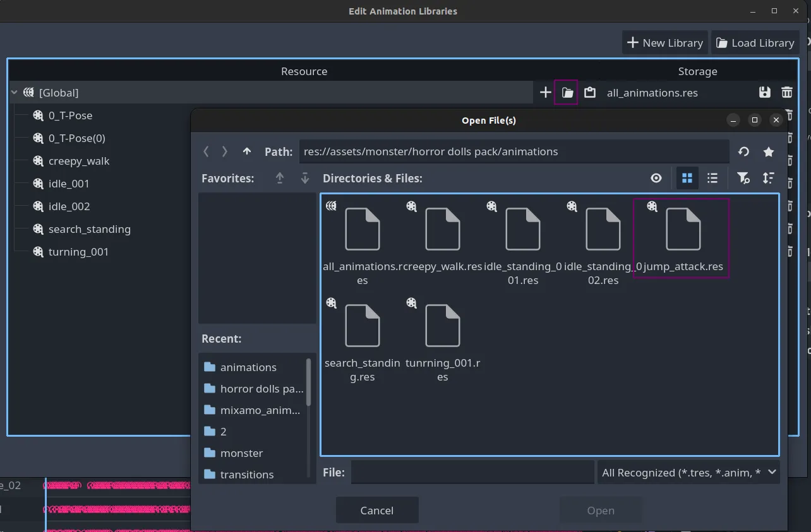Click the load animation folder icon
Screen dimensions: 811x532
(x=567, y=93)
